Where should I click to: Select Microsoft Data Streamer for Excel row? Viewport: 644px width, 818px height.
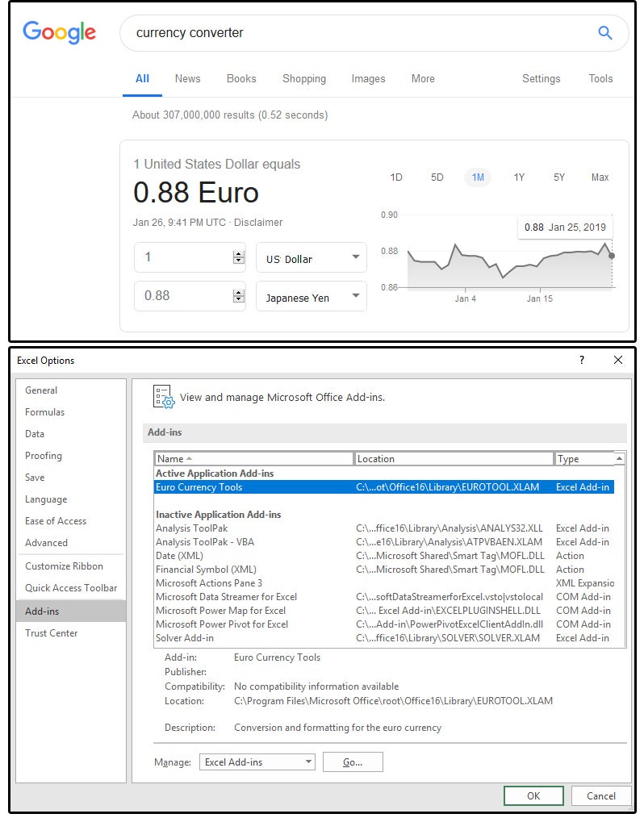(x=384, y=597)
